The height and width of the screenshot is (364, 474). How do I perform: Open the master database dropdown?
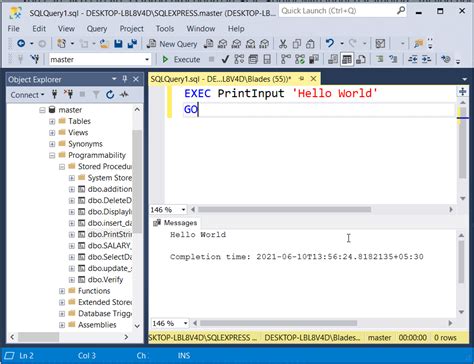tap(147, 60)
